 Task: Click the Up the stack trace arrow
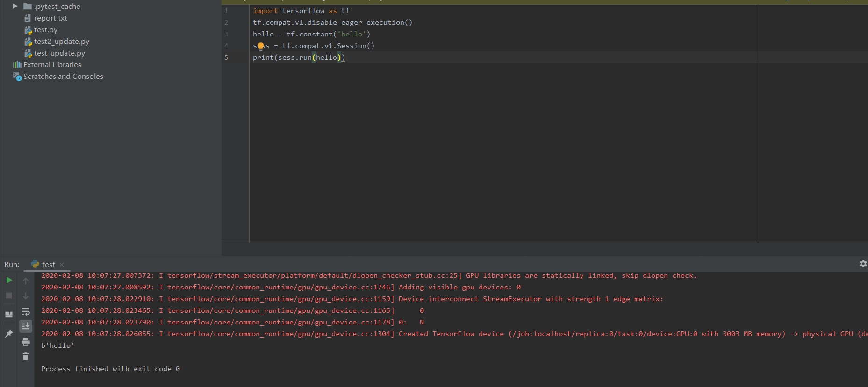click(x=26, y=281)
